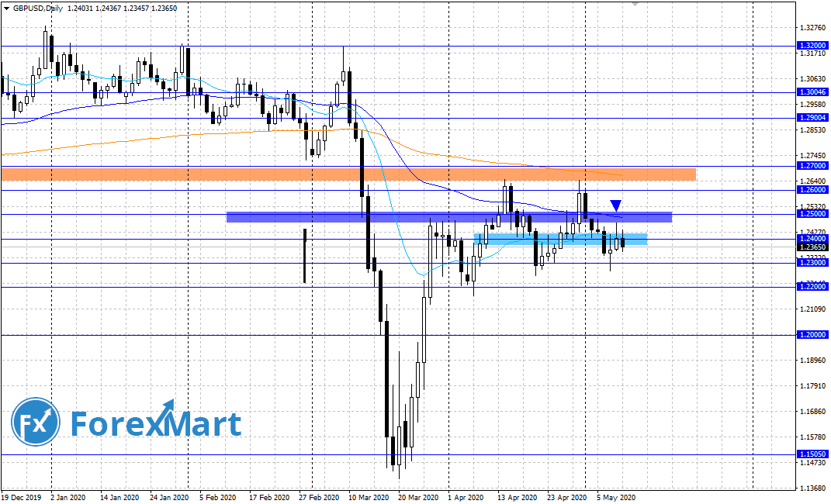Click the 5 May 2020 date label
The height and width of the screenshot is (504, 831).
pos(616,498)
